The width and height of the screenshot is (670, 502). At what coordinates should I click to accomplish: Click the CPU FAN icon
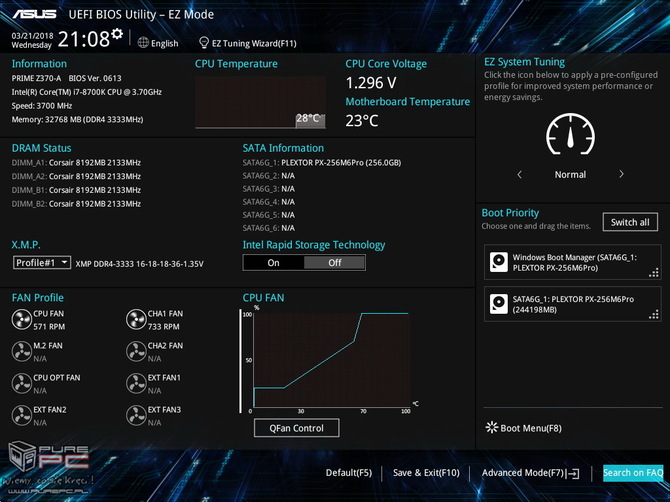coord(21,320)
